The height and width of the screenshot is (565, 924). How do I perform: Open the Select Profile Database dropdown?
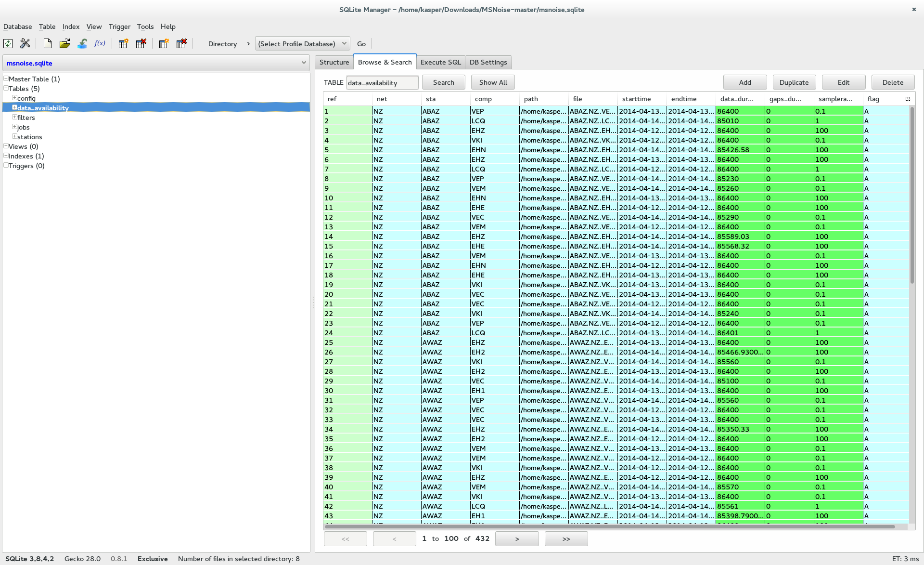coord(302,44)
